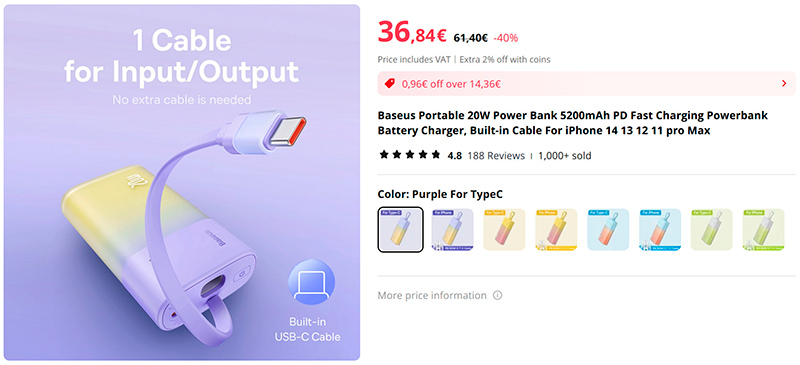This screenshot has height=365, width=800.
Task: Click the More price information link
Action: click(x=432, y=296)
